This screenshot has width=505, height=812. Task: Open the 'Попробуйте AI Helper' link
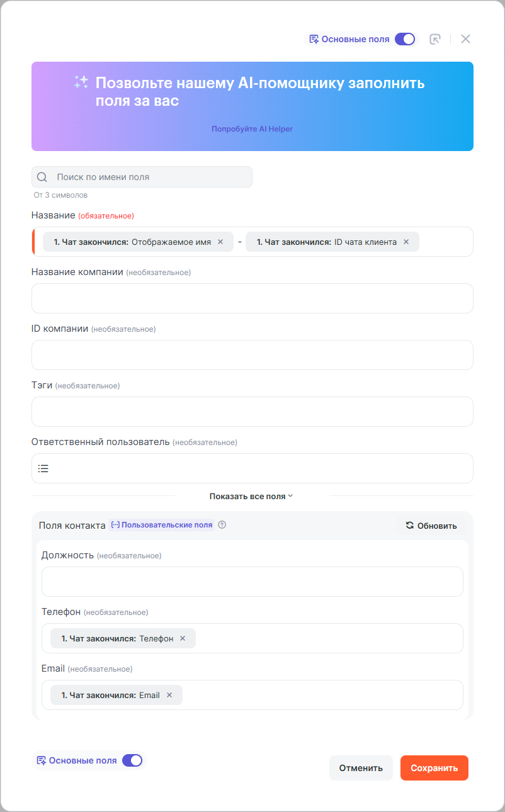[252, 129]
